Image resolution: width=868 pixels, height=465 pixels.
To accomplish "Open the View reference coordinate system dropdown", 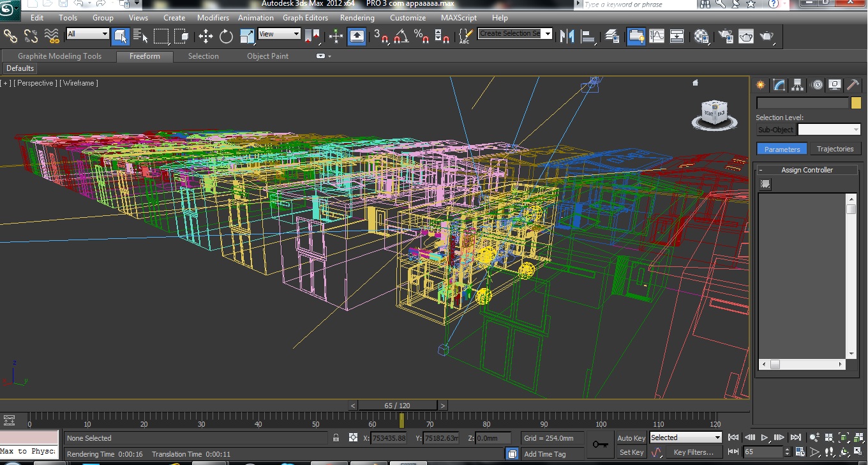I will [279, 33].
